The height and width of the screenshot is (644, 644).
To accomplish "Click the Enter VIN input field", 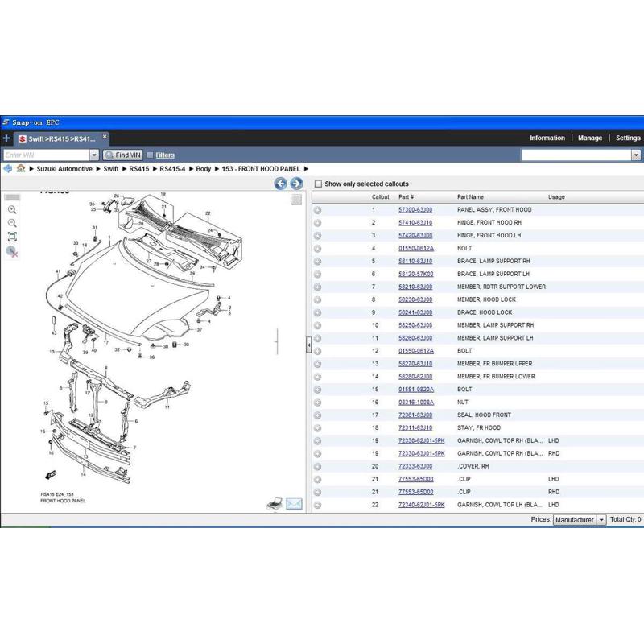I will click(x=47, y=155).
